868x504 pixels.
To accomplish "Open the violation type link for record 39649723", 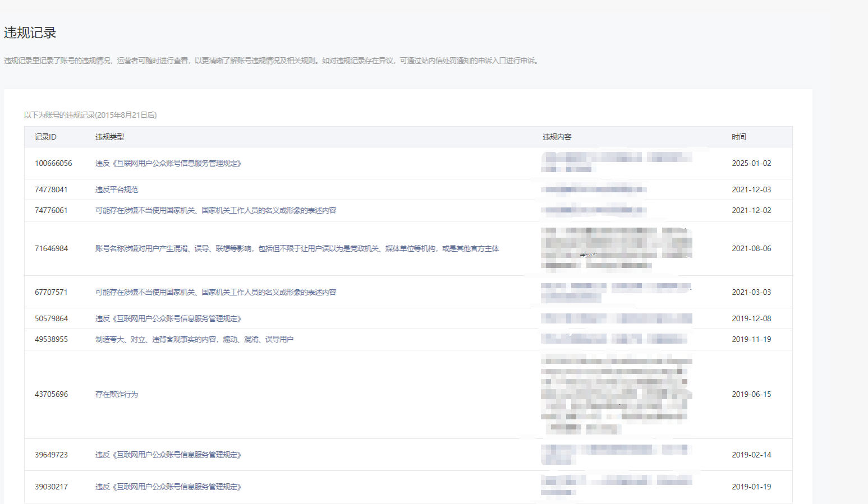I will (168, 455).
